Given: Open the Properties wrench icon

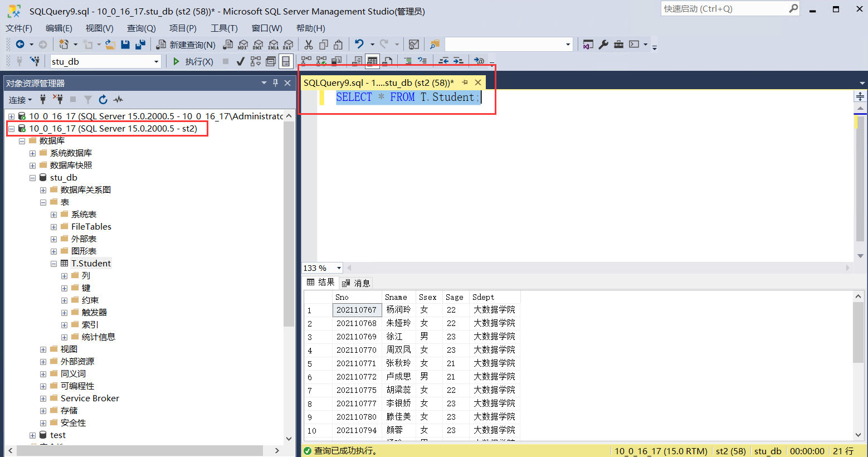Looking at the screenshot, I should [603, 45].
